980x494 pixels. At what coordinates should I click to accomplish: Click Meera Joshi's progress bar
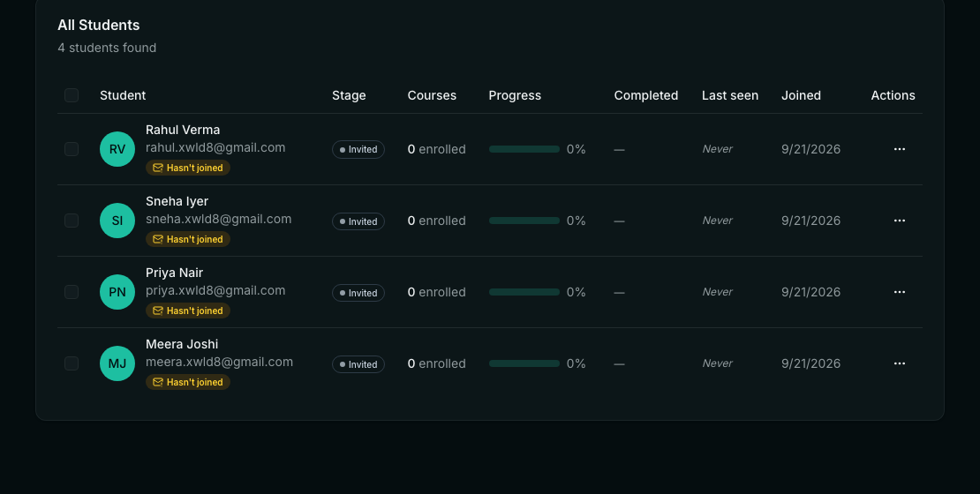point(524,363)
